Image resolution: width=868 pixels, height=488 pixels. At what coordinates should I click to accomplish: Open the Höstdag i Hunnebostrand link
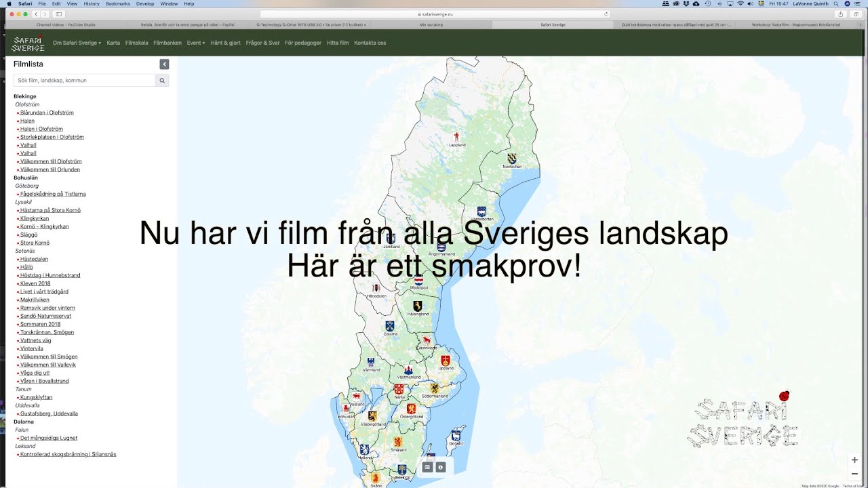point(50,275)
